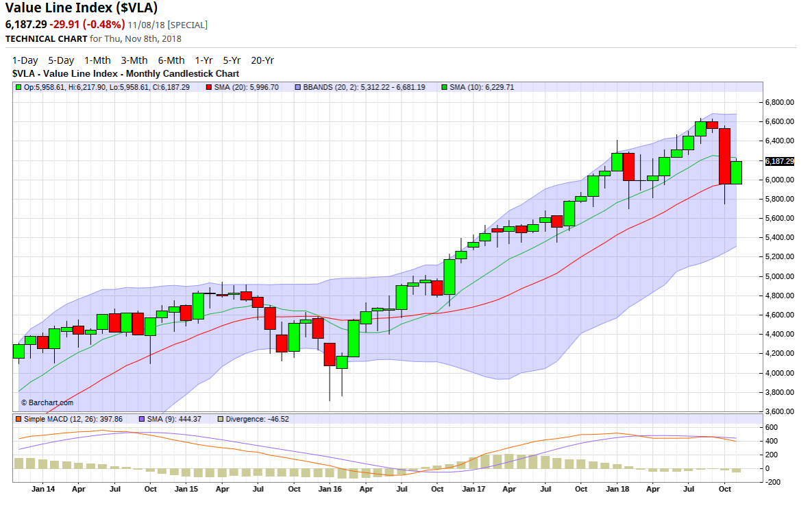
Task: Switch to the 1-Mth chart range
Action: [x=97, y=60]
